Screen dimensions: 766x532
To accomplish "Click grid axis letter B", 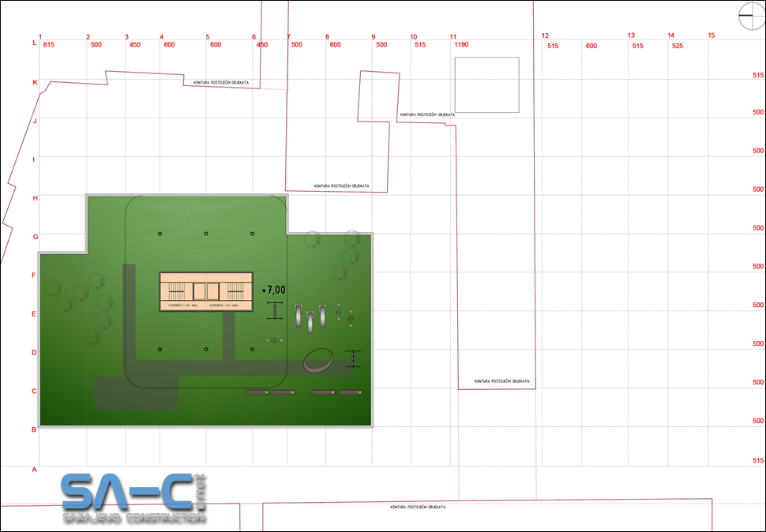I will click(x=34, y=429).
